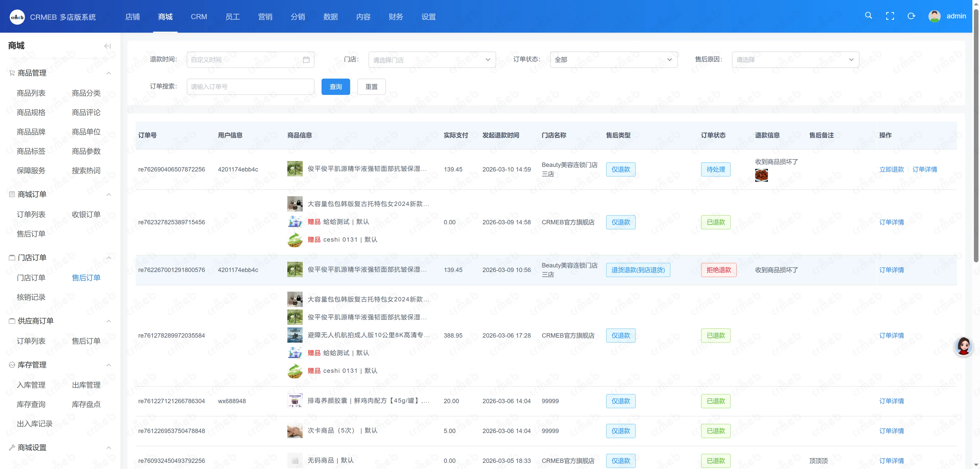
Task: Open 搜索热词 in the sidebar
Action: click(86, 170)
